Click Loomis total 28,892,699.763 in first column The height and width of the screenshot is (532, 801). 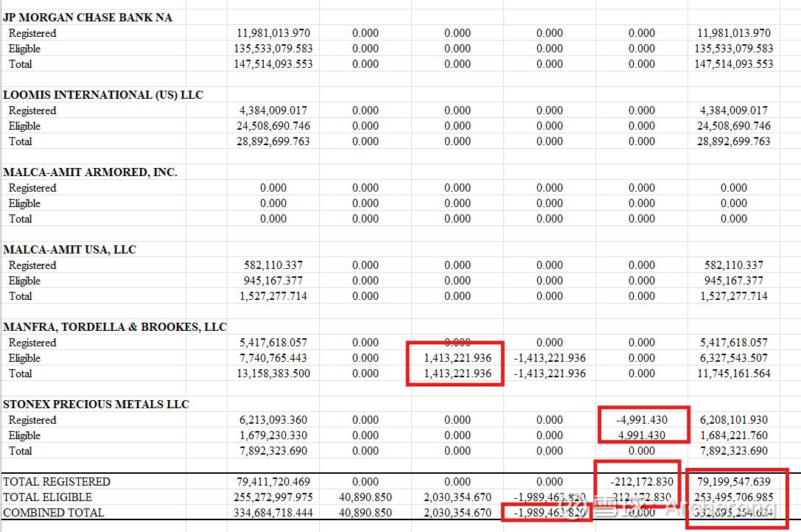click(x=273, y=141)
